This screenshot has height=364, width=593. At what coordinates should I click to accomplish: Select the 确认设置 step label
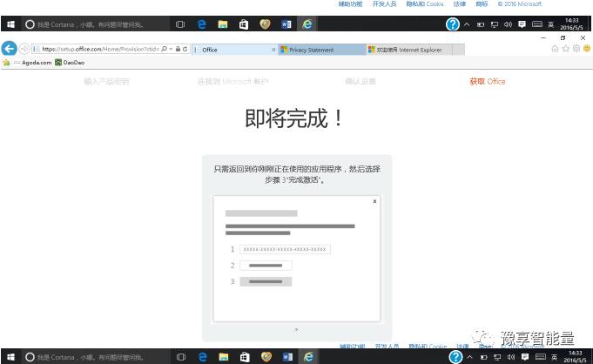[361, 81]
